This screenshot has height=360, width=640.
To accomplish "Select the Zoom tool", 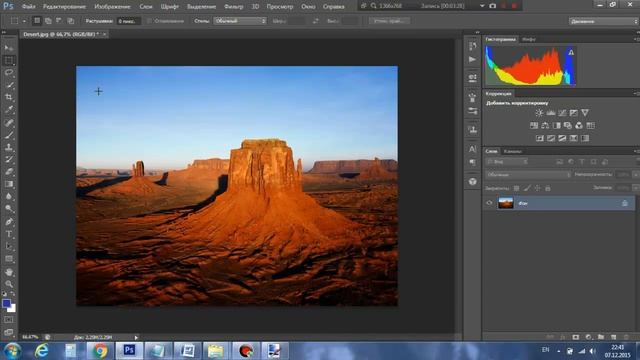I will (9, 284).
